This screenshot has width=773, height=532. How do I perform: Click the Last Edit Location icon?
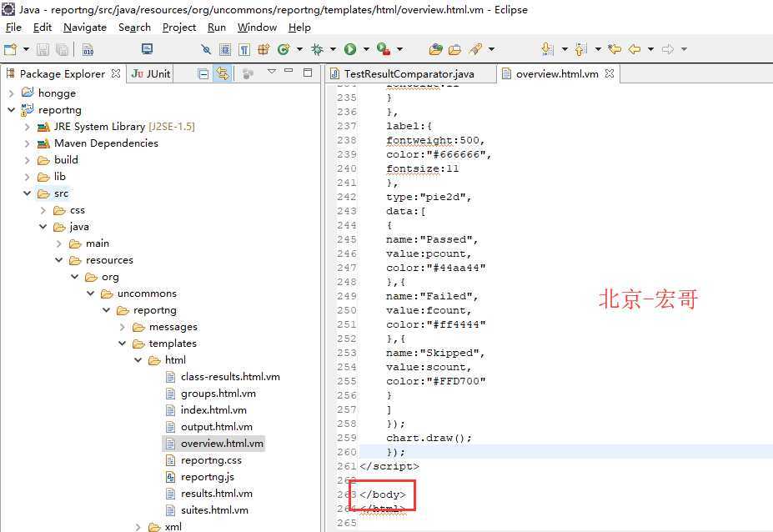pos(615,49)
